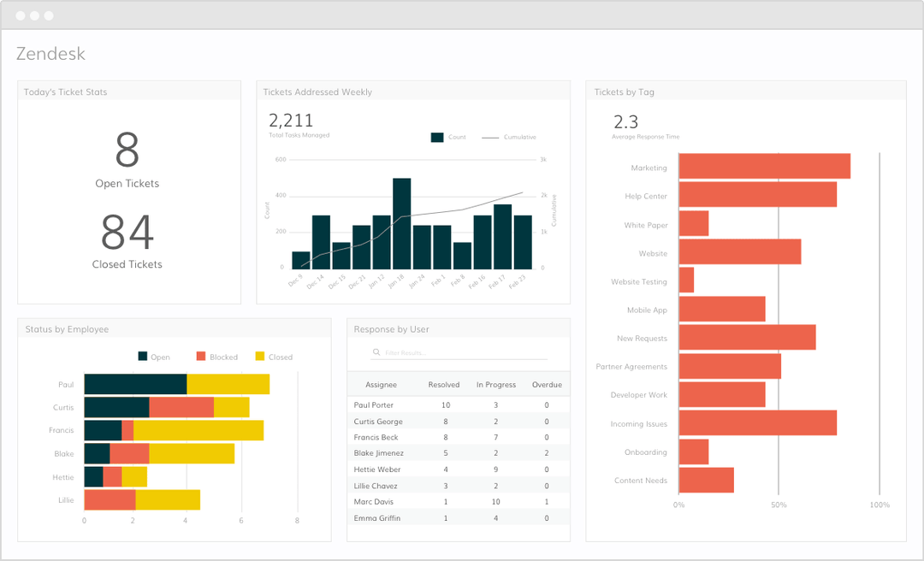Click the Mobile App bar
924x561 pixels.
click(x=722, y=309)
